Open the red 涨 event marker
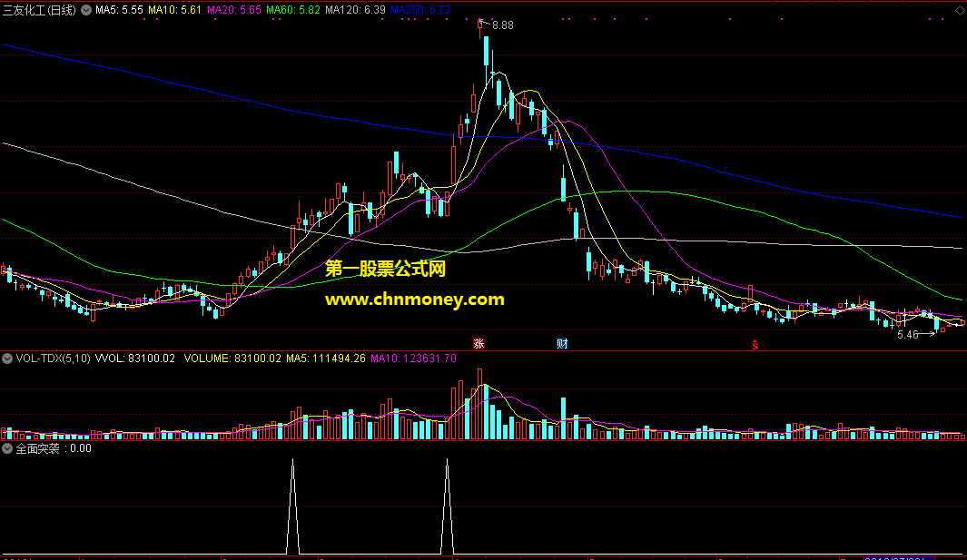 tap(479, 343)
